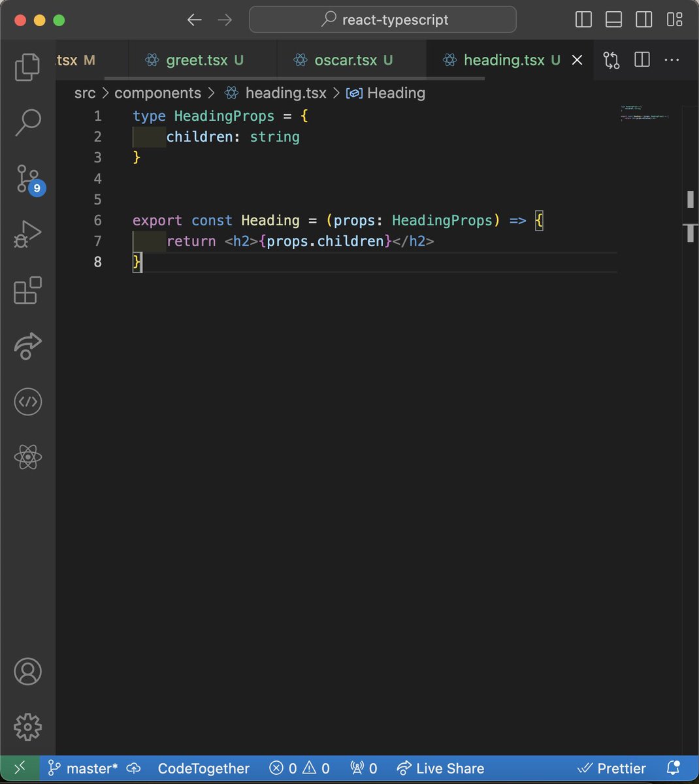This screenshot has width=699, height=784.
Task: Open the Manage gear icon
Action: coord(27,727)
